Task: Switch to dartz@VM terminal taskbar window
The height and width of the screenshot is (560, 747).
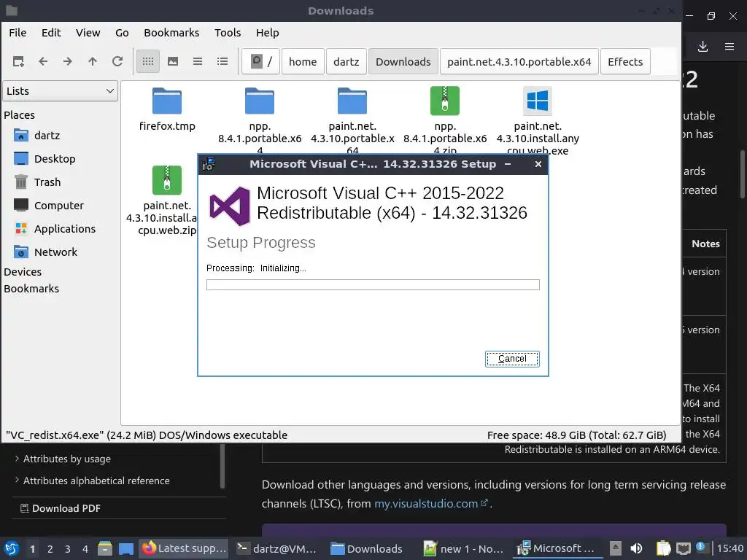Action: pyautogui.click(x=277, y=548)
